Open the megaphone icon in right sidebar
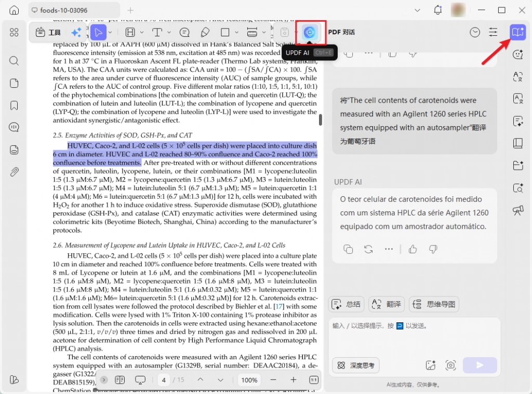The image size is (532, 394). pos(518,210)
